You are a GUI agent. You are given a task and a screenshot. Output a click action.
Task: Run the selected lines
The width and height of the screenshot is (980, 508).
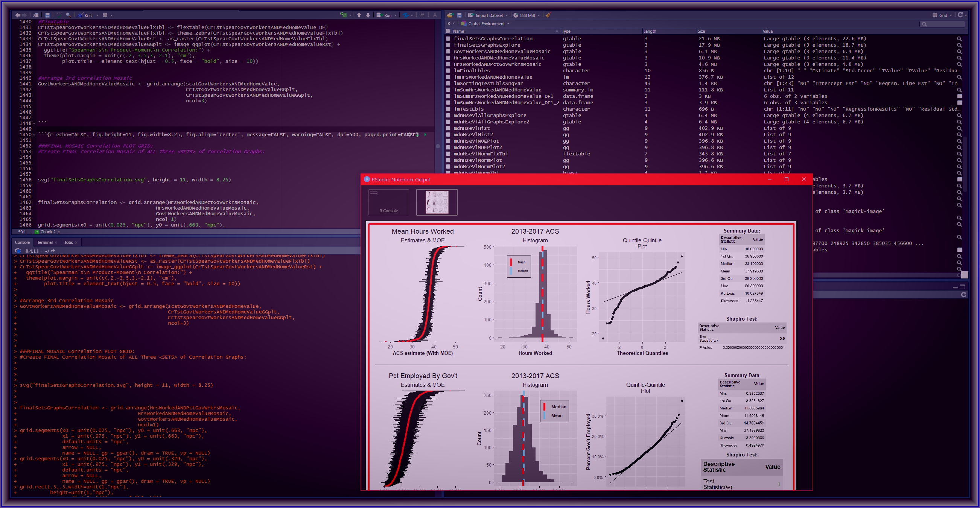click(384, 15)
